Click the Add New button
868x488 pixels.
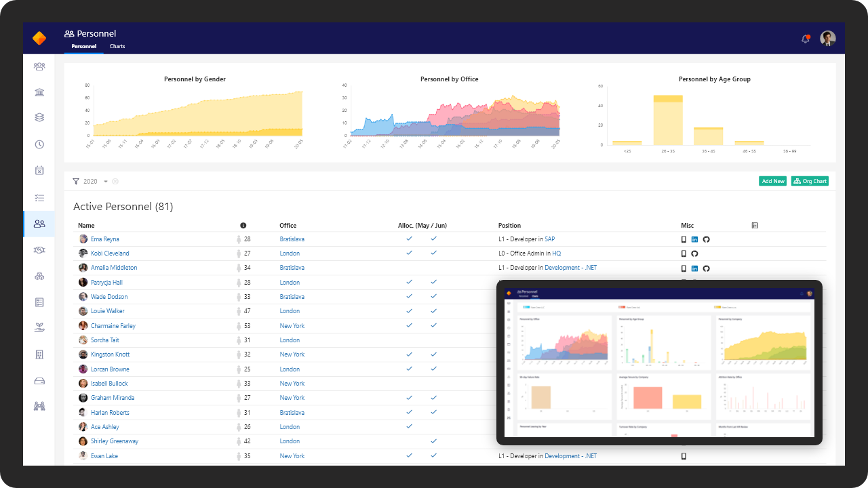pyautogui.click(x=773, y=181)
